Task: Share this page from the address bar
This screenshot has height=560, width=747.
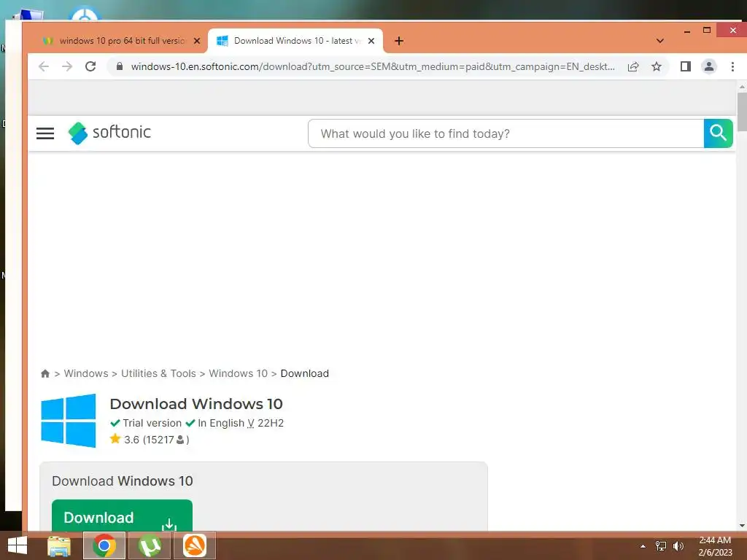Action: pyautogui.click(x=633, y=66)
